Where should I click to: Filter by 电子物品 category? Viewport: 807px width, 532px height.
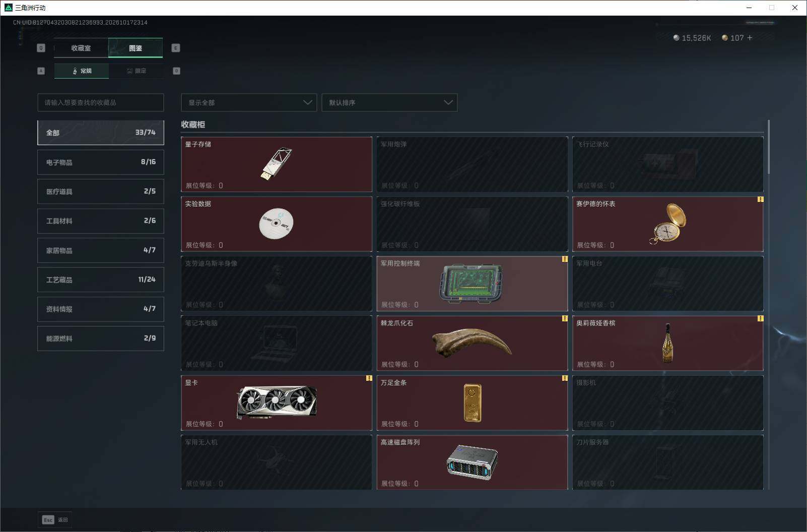coord(101,162)
